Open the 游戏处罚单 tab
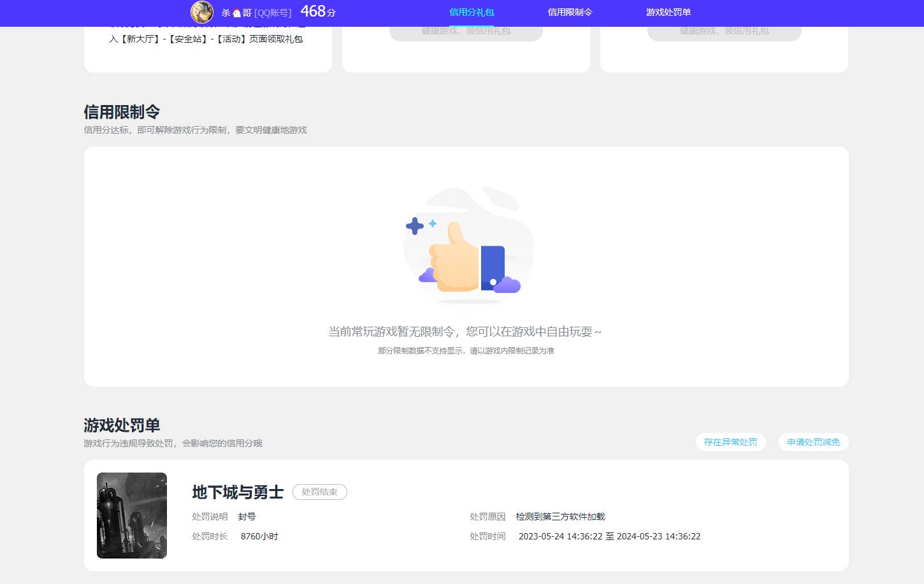 tap(667, 12)
